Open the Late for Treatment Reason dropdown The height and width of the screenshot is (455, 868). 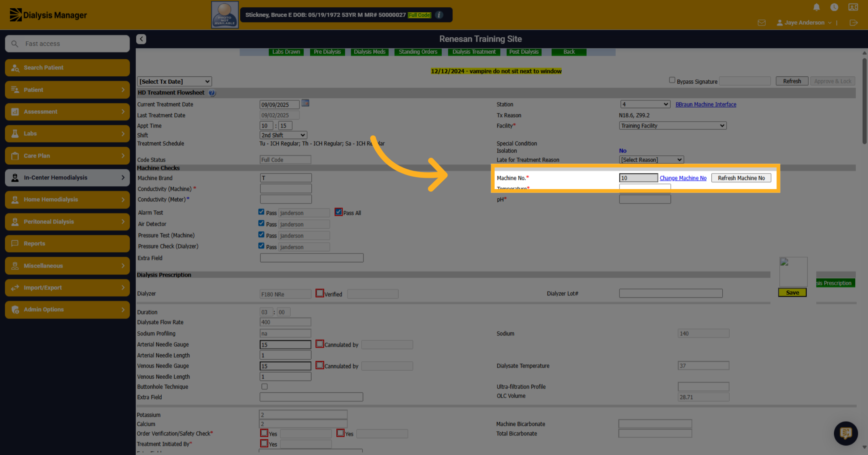coord(651,160)
